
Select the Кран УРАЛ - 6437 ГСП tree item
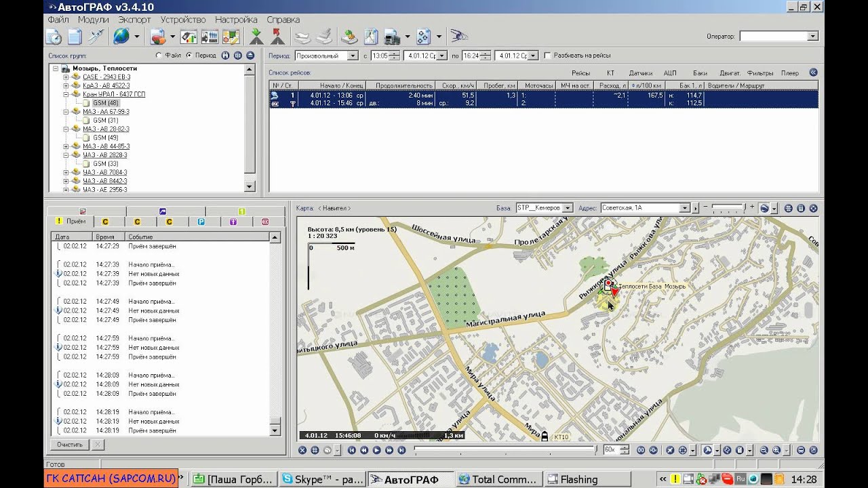114,94
